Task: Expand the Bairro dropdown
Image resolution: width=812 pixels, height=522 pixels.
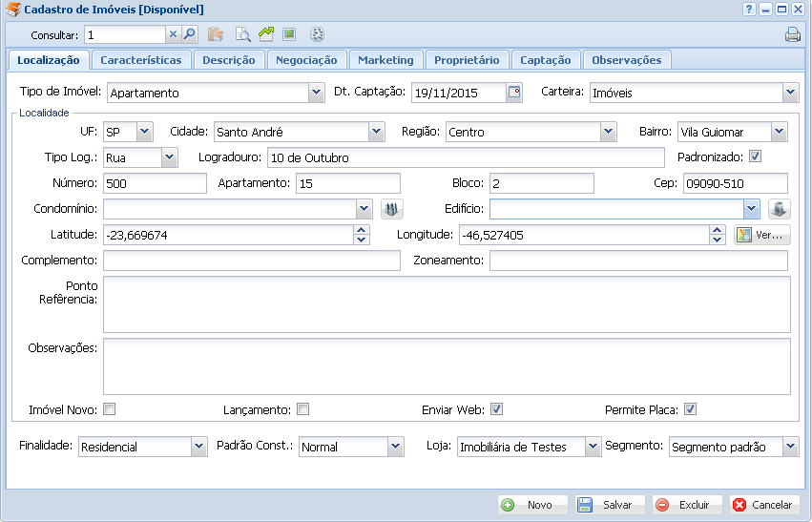Action: tap(779, 132)
